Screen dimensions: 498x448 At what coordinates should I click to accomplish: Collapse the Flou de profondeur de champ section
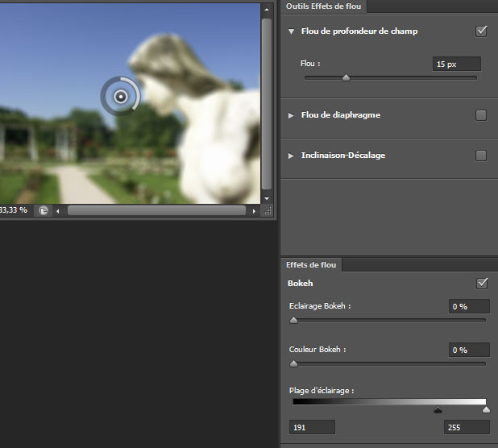point(291,31)
